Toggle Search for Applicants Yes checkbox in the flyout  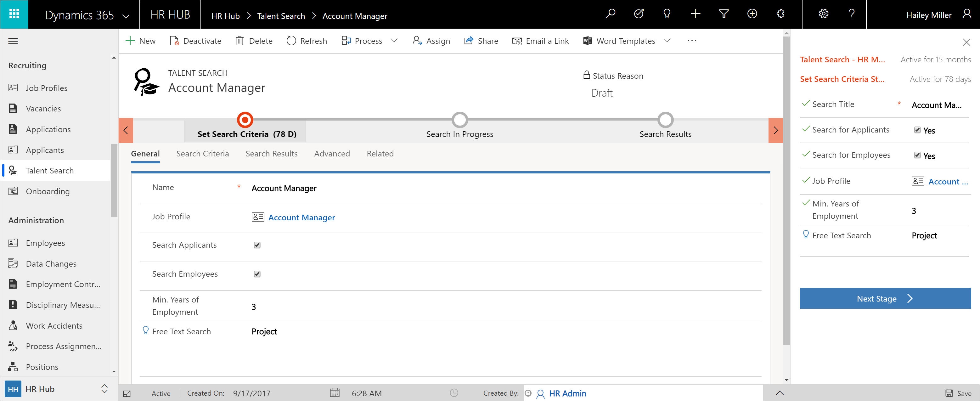917,130
